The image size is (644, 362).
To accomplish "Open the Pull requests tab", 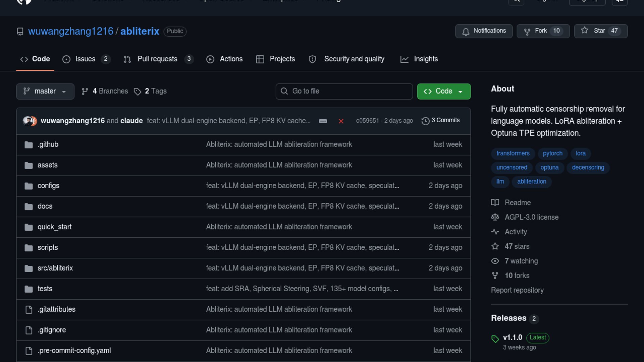I will tap(157, 59).
